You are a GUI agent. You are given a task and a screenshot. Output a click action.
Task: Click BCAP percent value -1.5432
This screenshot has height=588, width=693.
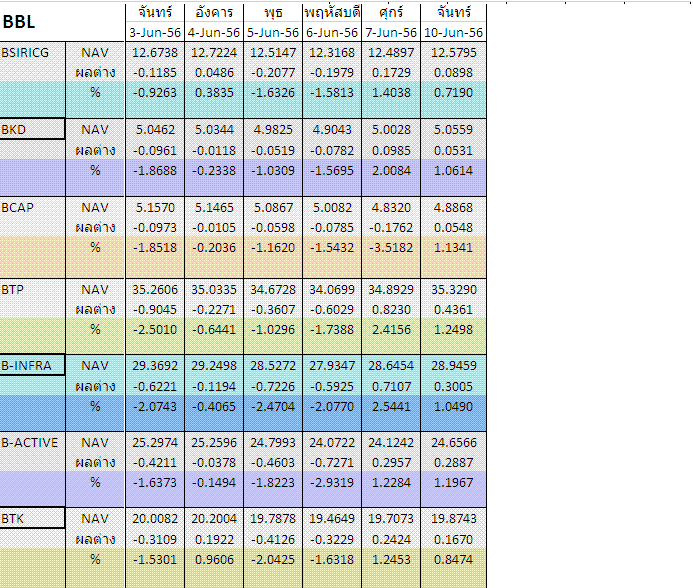tap(332, 247)
